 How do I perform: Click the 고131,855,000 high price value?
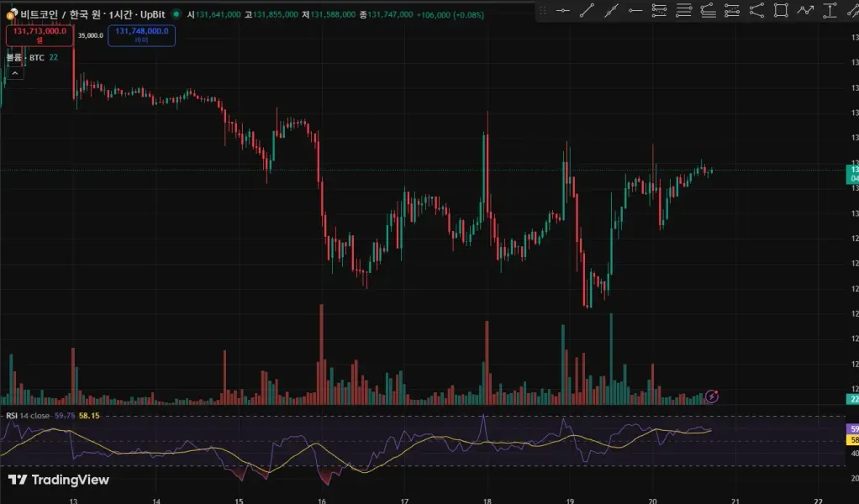271,15
